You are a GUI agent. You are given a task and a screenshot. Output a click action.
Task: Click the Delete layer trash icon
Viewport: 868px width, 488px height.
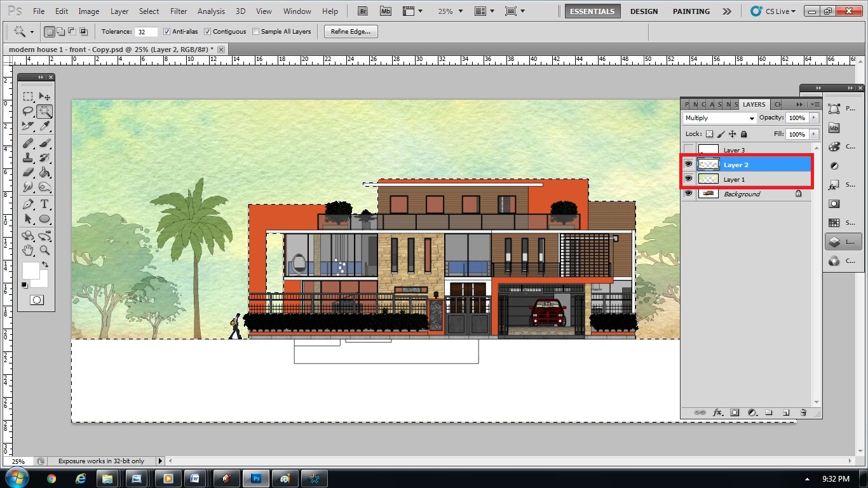coord(803,412)
